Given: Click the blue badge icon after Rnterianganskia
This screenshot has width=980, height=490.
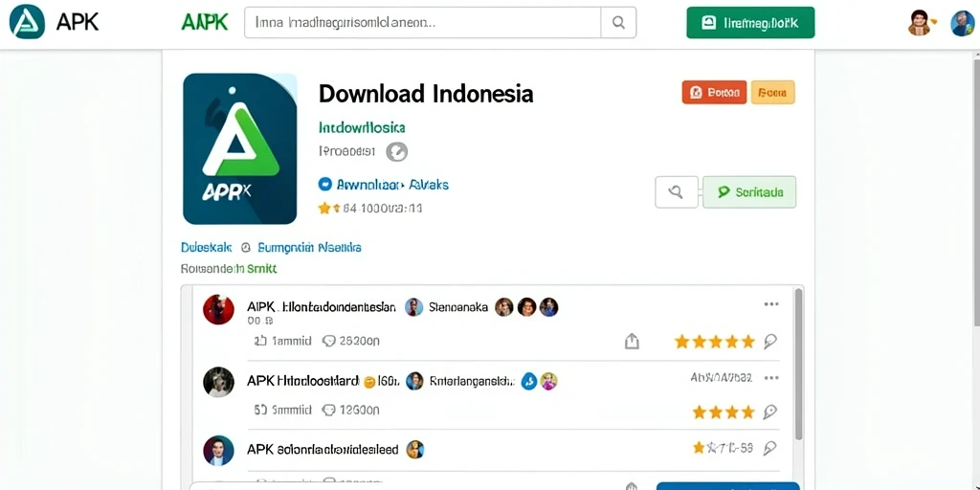Looking at the screenshot, I should [x=529, y=381].
